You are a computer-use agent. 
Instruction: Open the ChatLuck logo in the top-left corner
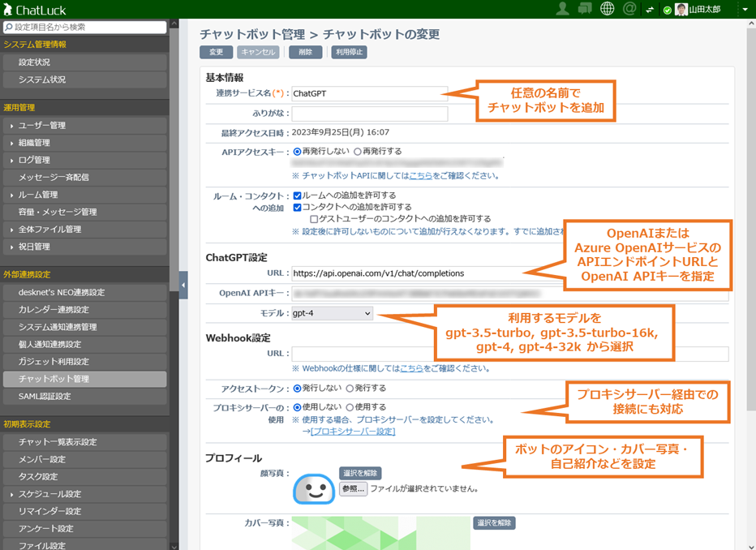(32, 7)
